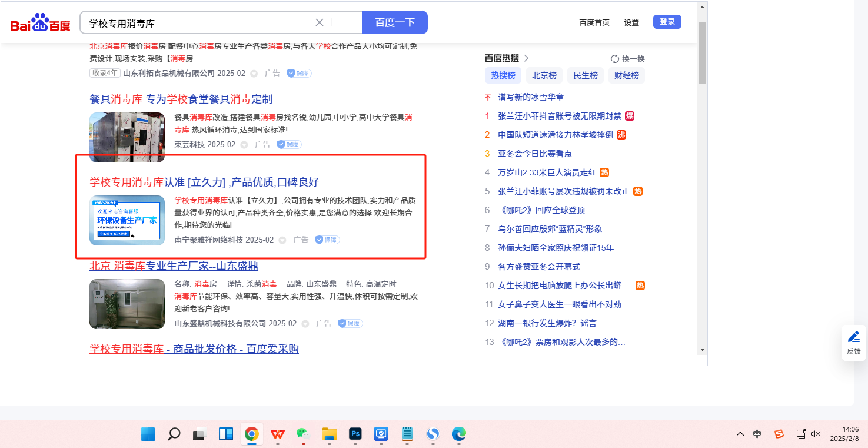868x448 pixels.
Task: Clear the search box with the X icon
Action: click(320, 22)
